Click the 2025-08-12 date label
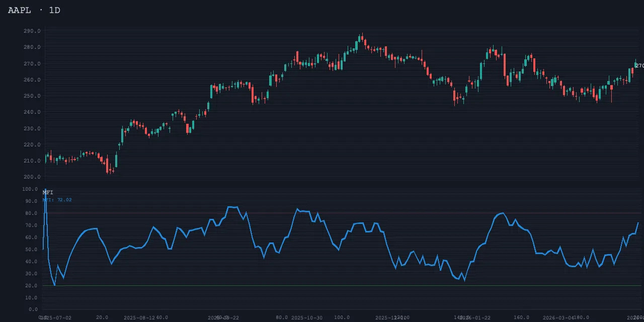Viewport: 644px width, 322px height. (x=139, y=317)
